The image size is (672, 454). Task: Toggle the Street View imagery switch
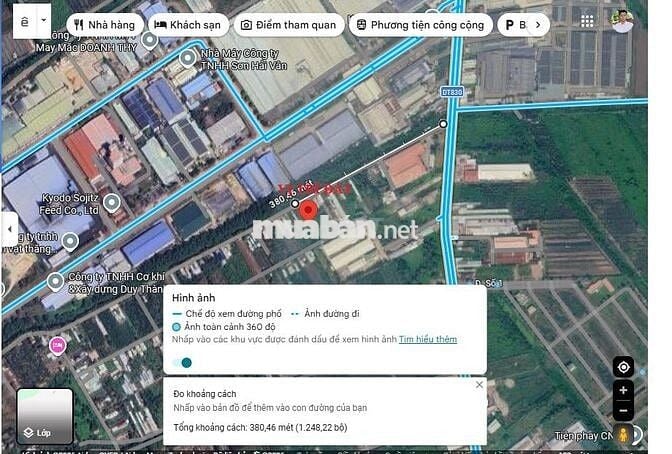point(182,363)
